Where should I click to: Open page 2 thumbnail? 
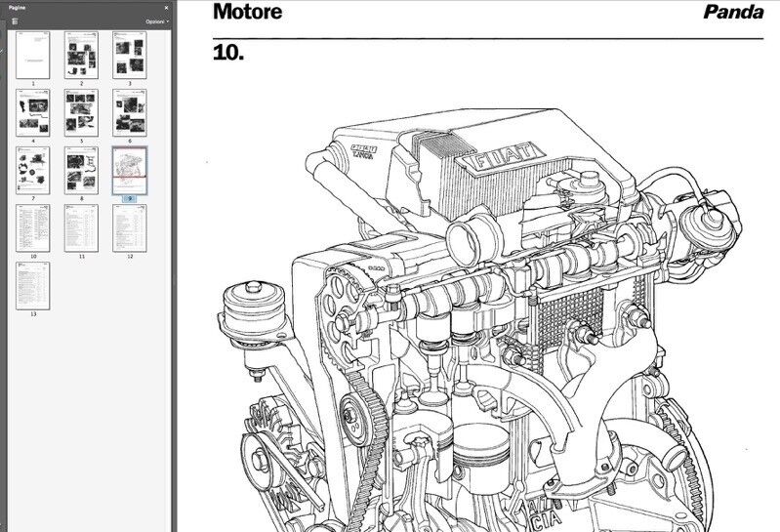pos(81,55)
